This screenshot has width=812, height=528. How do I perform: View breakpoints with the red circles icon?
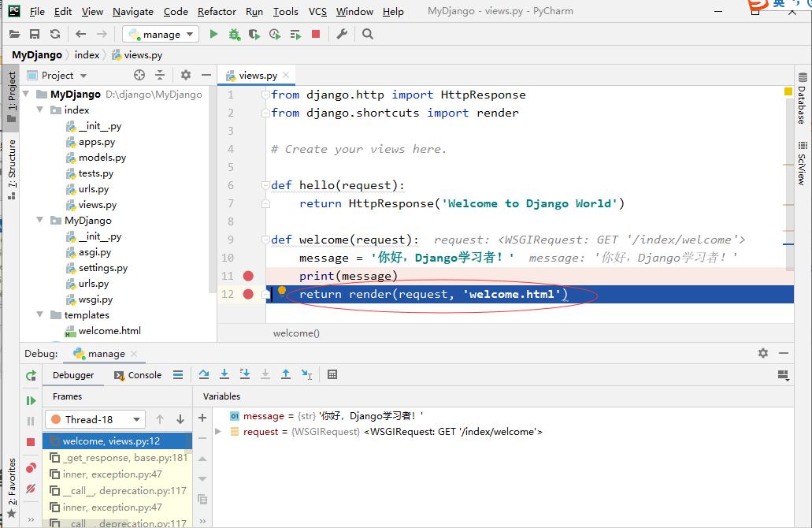(x=31, y=468)
